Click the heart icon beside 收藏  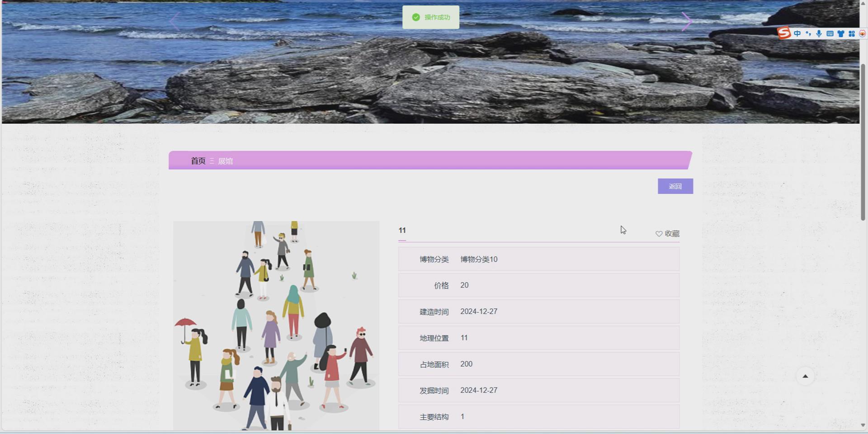(659, 234)
